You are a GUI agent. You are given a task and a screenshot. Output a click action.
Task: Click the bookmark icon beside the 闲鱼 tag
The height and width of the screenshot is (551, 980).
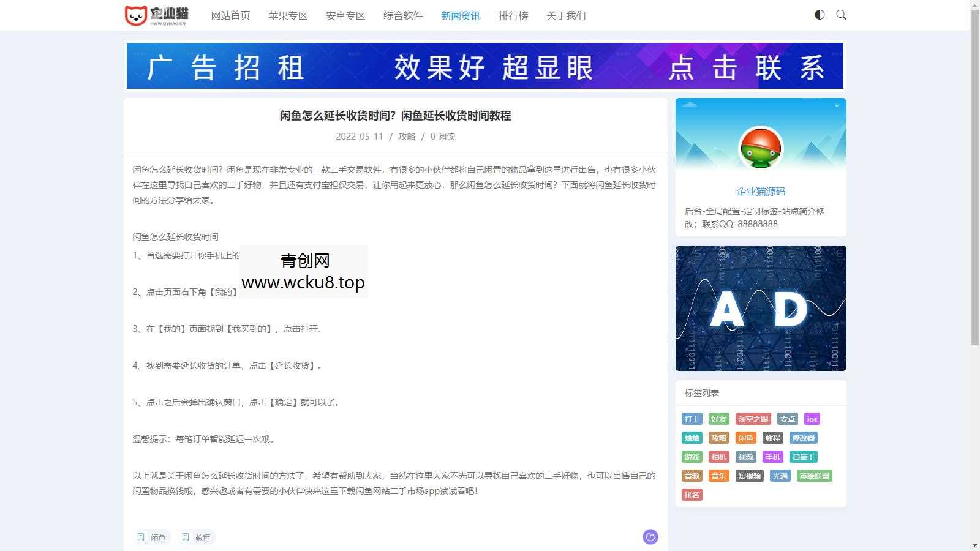tap(141, 537)
